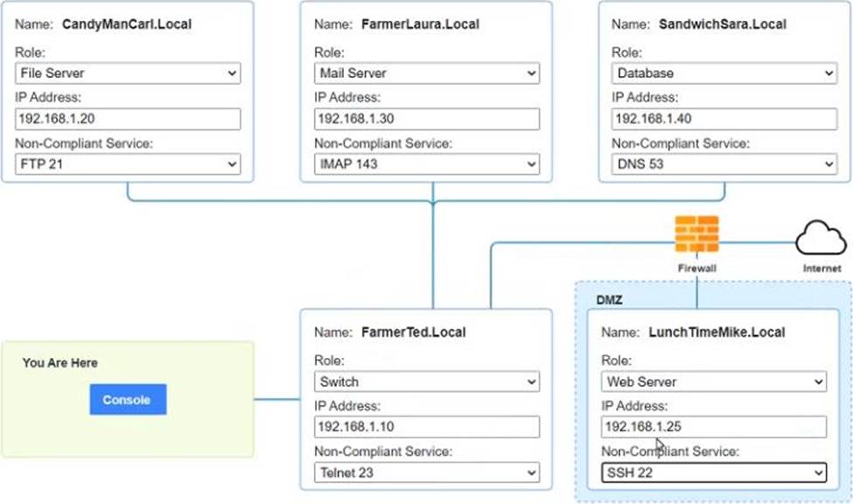This screenshot has height=504, width=853.
Task: Click the Internet cloud icon
Action: click(821, 237)
